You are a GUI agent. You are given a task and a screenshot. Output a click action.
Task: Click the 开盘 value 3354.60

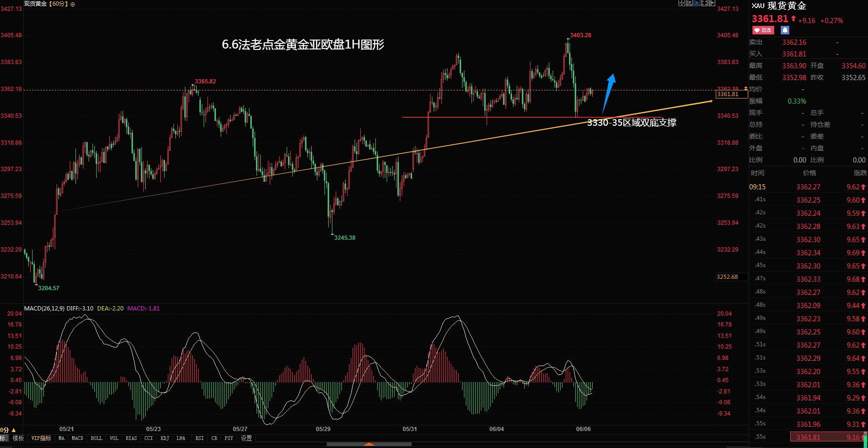point(854,66)
